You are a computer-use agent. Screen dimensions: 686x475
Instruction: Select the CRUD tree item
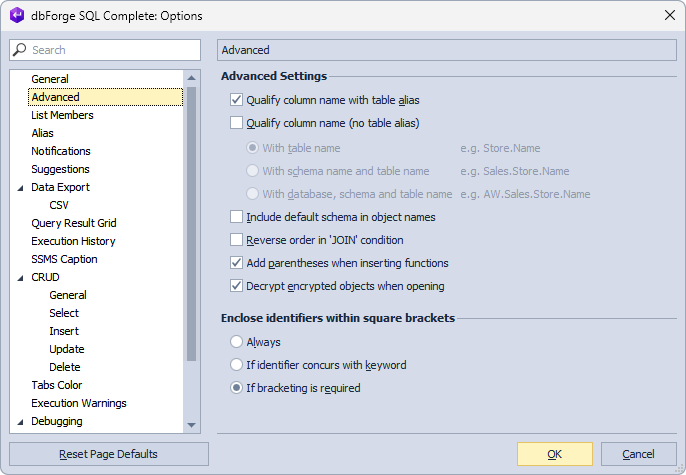(x=45, y=277)
